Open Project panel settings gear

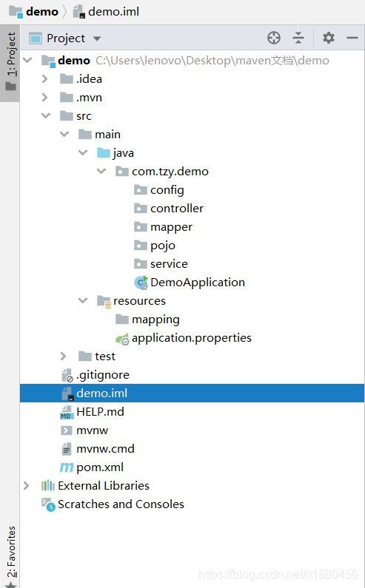tap(329, 38)
